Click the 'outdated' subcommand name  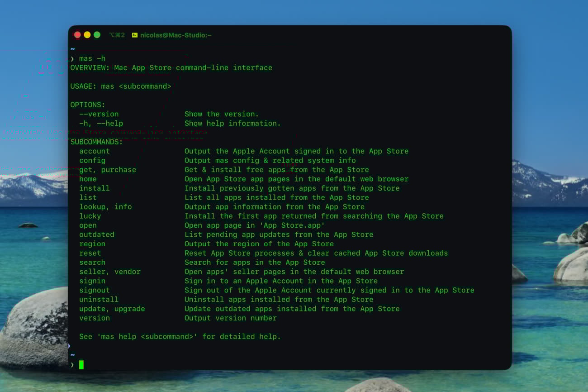click(97, 234)
